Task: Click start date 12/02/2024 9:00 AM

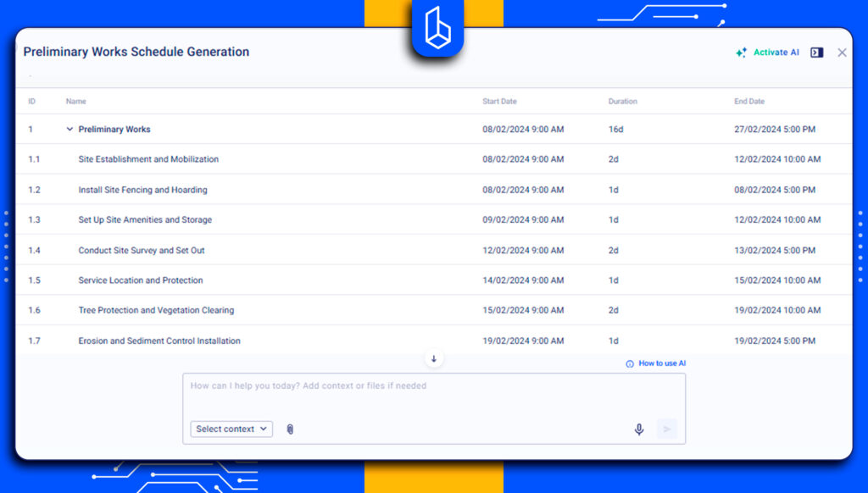Action: click(x=523, y=250)
